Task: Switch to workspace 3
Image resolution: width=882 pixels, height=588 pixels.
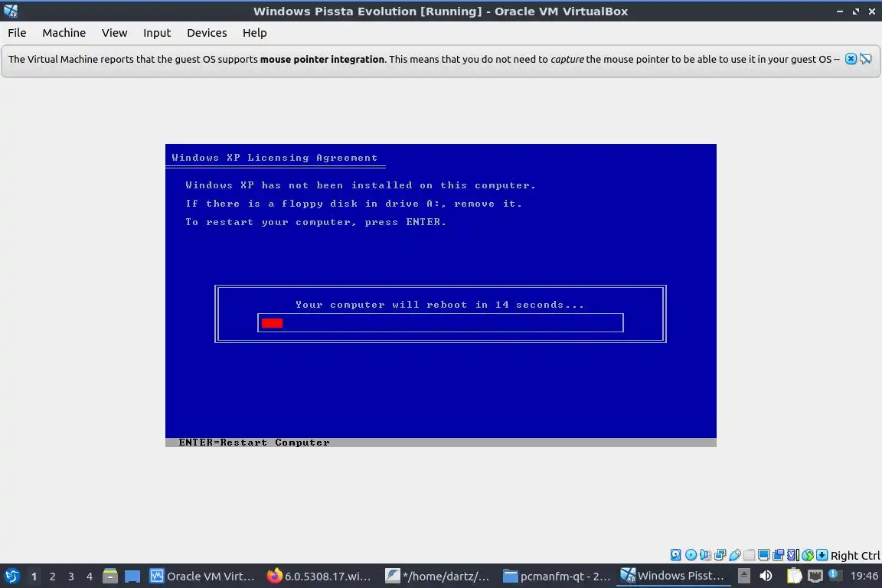Action: (x=71, y=577)
